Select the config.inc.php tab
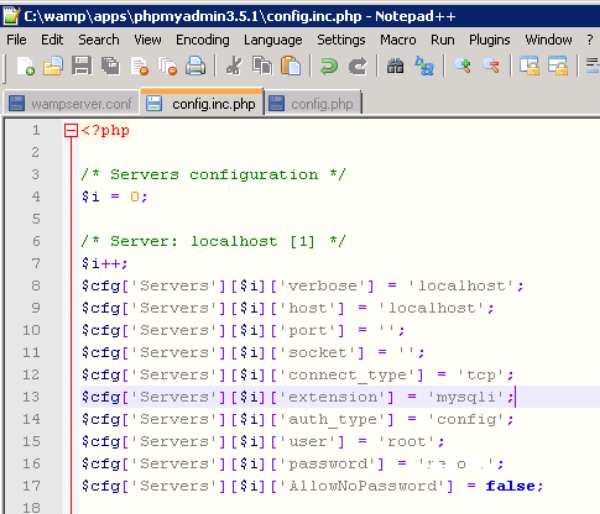The image size is (600, 514). pos(202,103)
